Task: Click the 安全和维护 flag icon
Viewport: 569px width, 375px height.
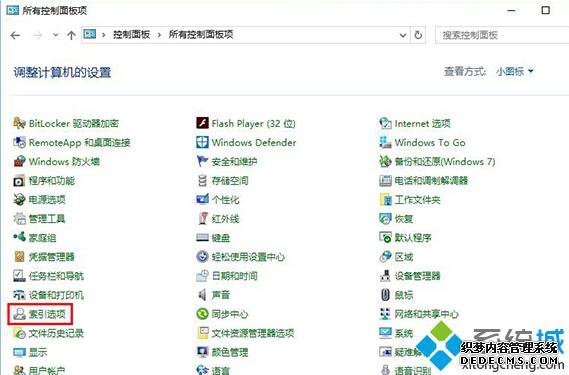Action: point(202,161)
